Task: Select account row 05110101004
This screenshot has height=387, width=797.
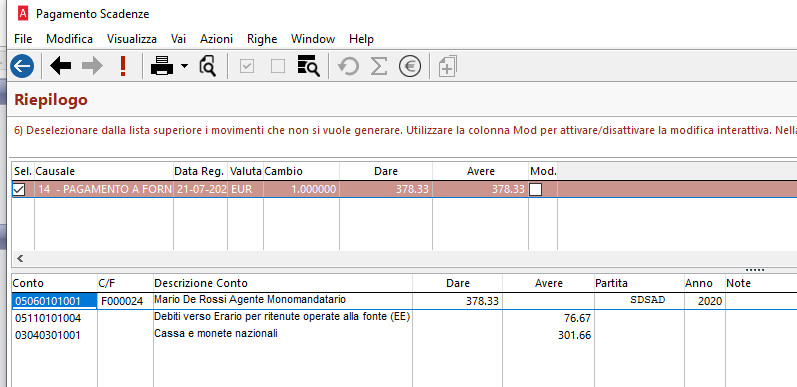Action: click(x=48, y=318)
